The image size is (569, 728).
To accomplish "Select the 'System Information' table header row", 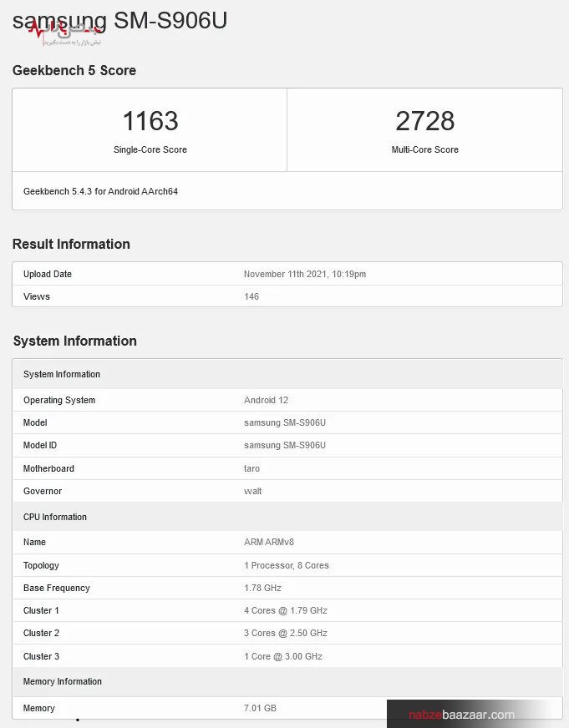I will pos(287,374).
